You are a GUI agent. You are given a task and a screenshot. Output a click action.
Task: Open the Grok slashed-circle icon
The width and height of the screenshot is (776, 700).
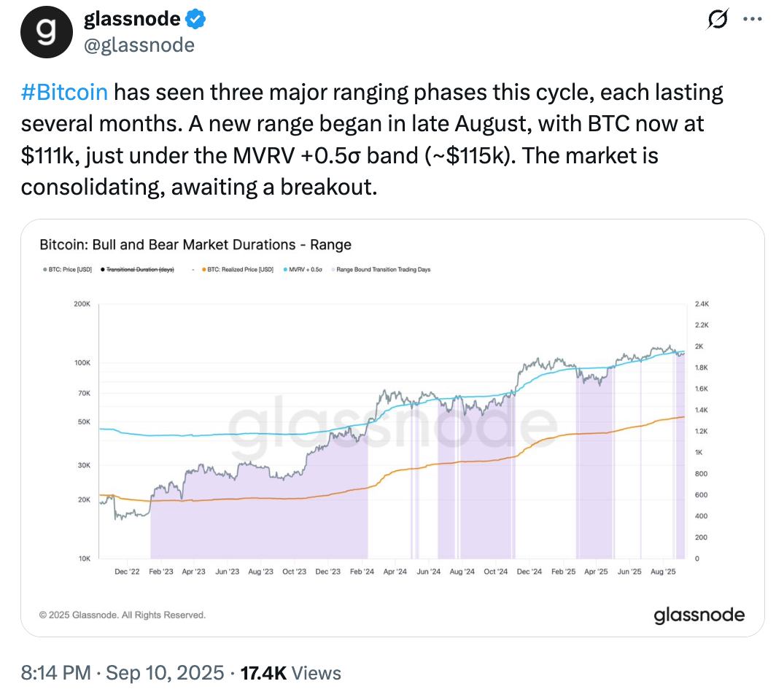(717, 20)
